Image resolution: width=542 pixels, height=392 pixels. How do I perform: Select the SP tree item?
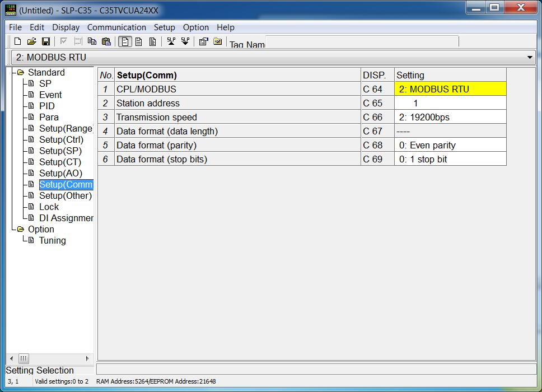pyautogui.click(x=45, y=83)
